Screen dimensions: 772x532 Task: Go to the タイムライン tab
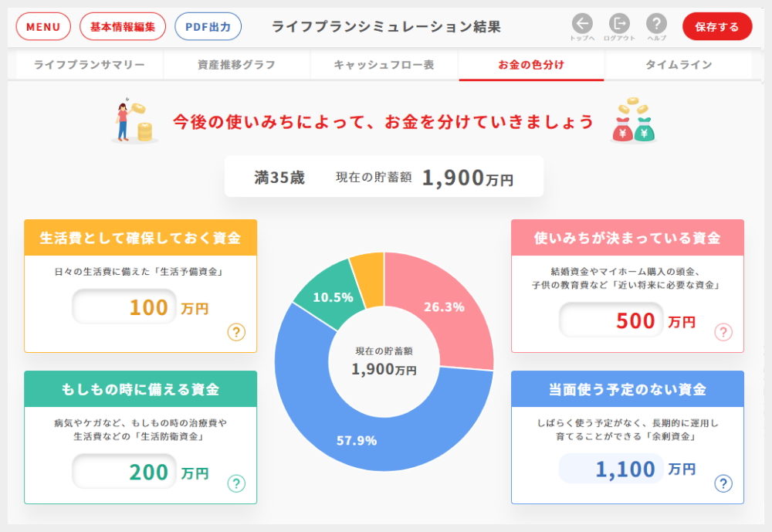click(x=679, y=65)
